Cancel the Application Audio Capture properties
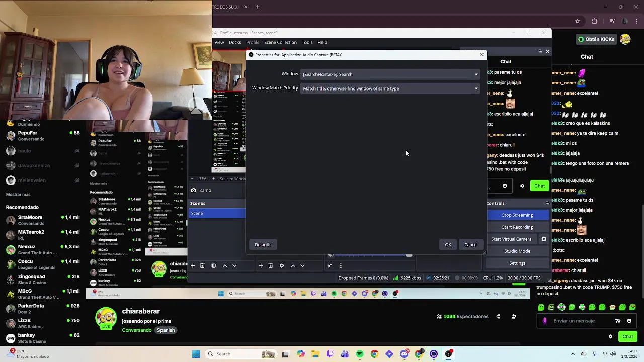The height and width of the screenshot is (362, 644). click(471, 245)
